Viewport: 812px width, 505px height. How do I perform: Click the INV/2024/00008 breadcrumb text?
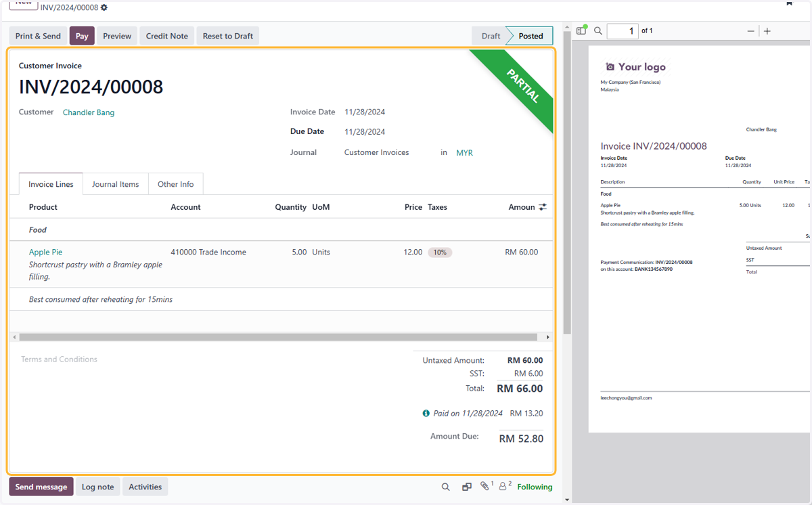pyautogui.click(x=69, y=7)
